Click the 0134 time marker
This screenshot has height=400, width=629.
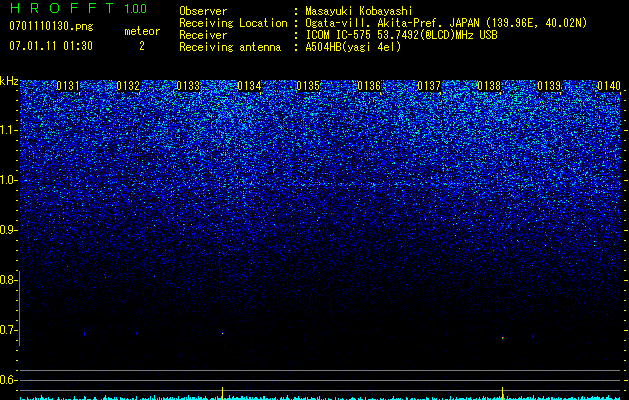click(x=249, y=86)
